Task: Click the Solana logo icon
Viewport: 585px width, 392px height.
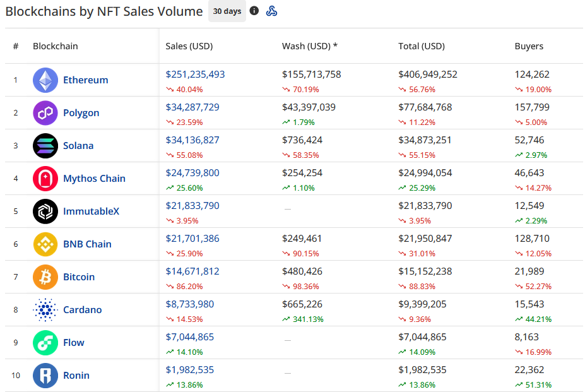Action: tap(45, 146)
